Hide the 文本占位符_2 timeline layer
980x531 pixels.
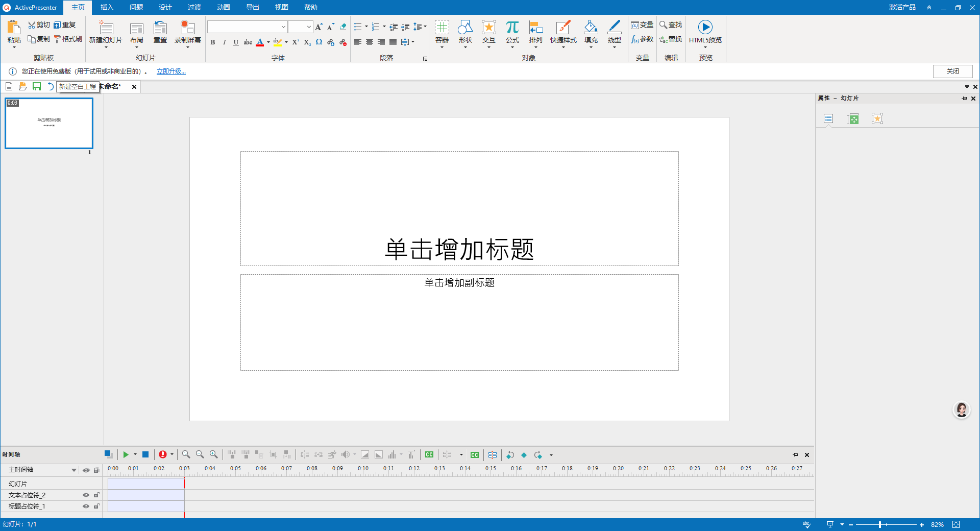(86, 495)
